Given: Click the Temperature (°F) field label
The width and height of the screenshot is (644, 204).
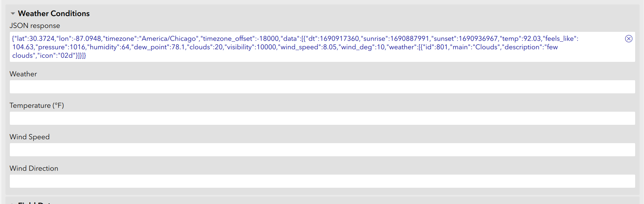Looking at the screenshot, I should (37, 105).
